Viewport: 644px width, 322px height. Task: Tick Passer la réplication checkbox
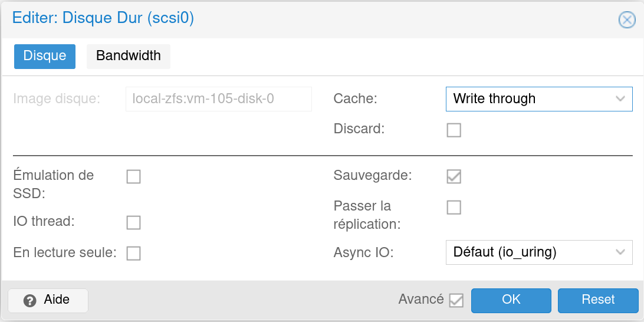454,208
